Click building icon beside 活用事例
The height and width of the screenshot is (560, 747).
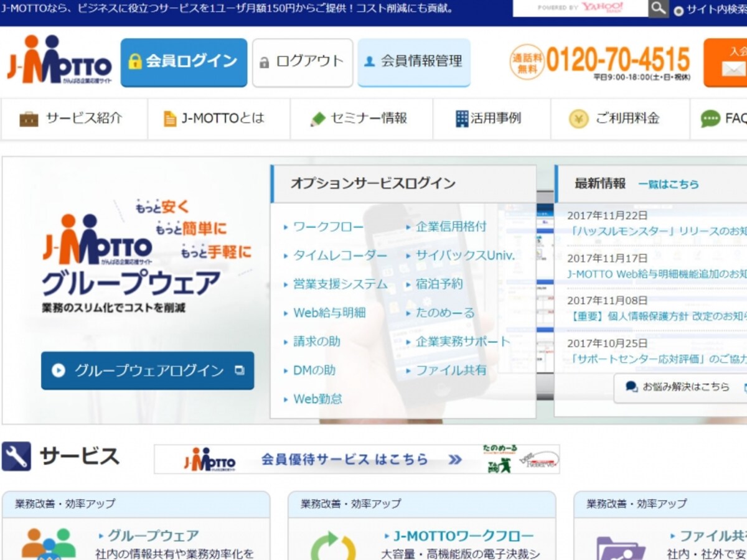pos(462,119)
